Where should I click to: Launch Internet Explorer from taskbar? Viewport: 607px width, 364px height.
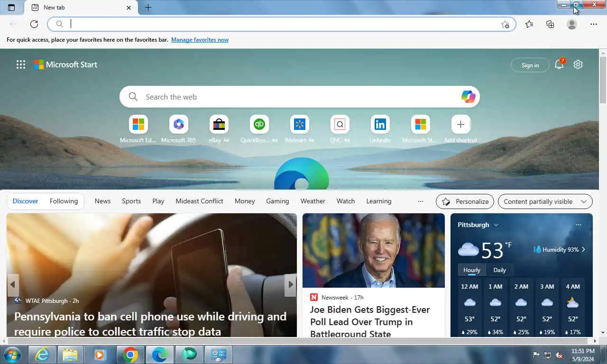coord(42,355)
